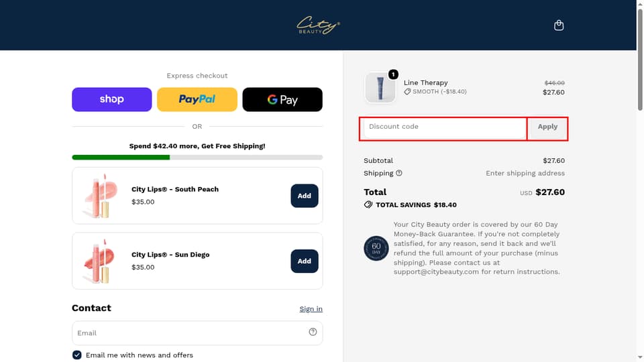Viewport: 644px width, 362px height.
Task: Click Sun Diego lip gloss image
Action: pyautogui.click(x=100, y=261)
